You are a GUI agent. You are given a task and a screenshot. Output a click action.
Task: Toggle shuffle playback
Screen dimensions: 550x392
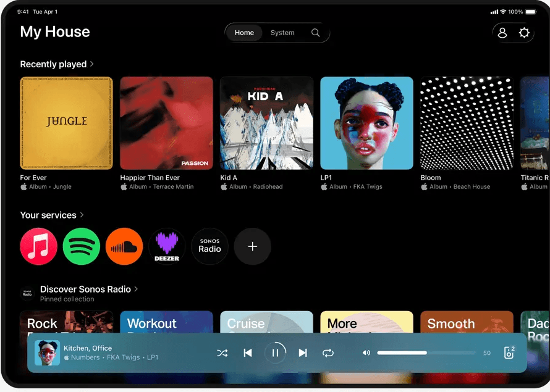coord(222,352)
